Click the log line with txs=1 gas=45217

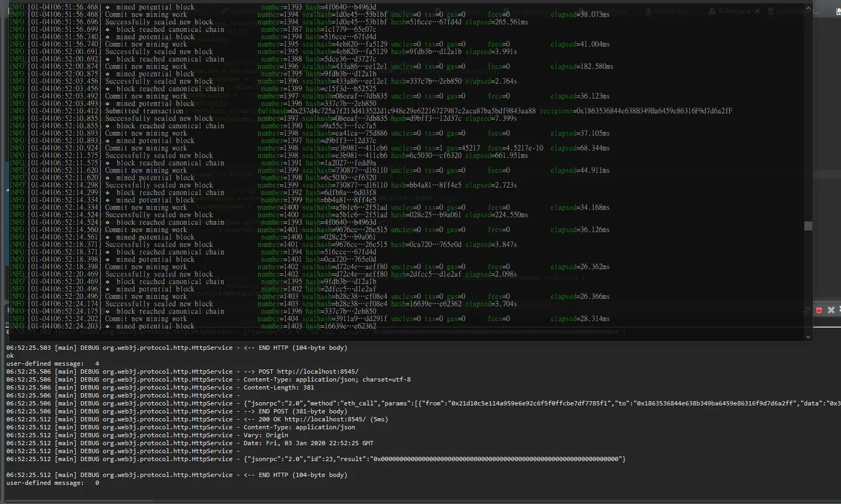(310, 148)
